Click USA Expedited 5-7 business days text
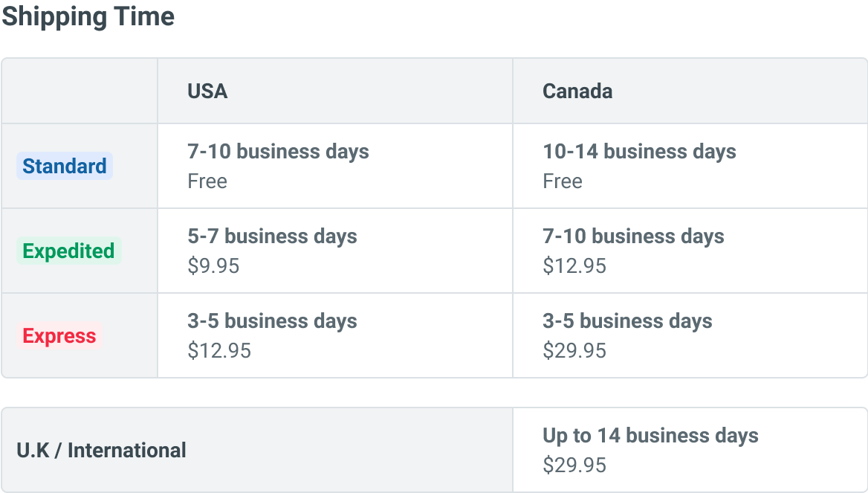 coord(272,236)
